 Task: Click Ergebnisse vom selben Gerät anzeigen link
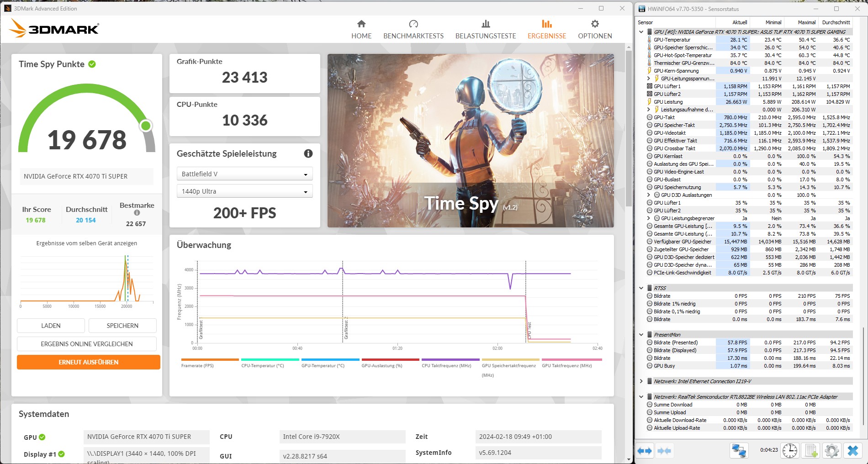(87, 243)
